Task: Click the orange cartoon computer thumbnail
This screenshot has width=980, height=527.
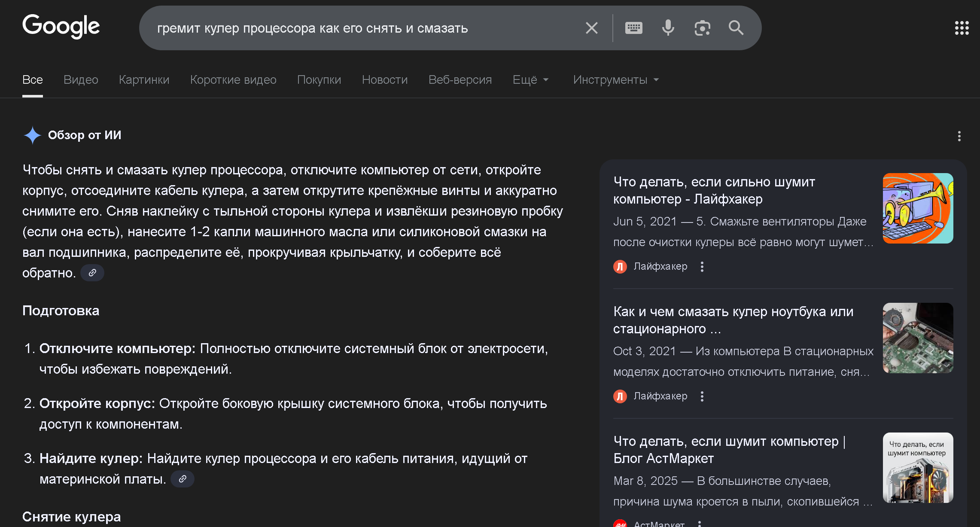Action: pos(918,208)
